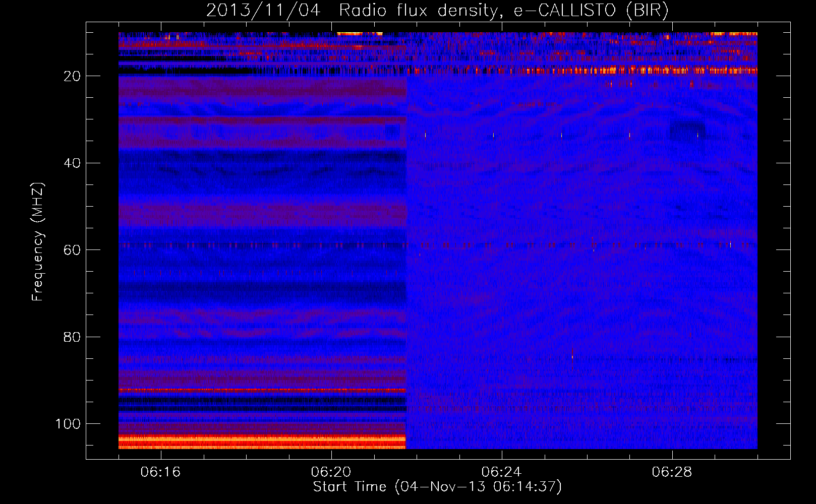Click the '80' frequency tick label
The height and width of the screenshot is (504, 816).
tap(73, 337)
